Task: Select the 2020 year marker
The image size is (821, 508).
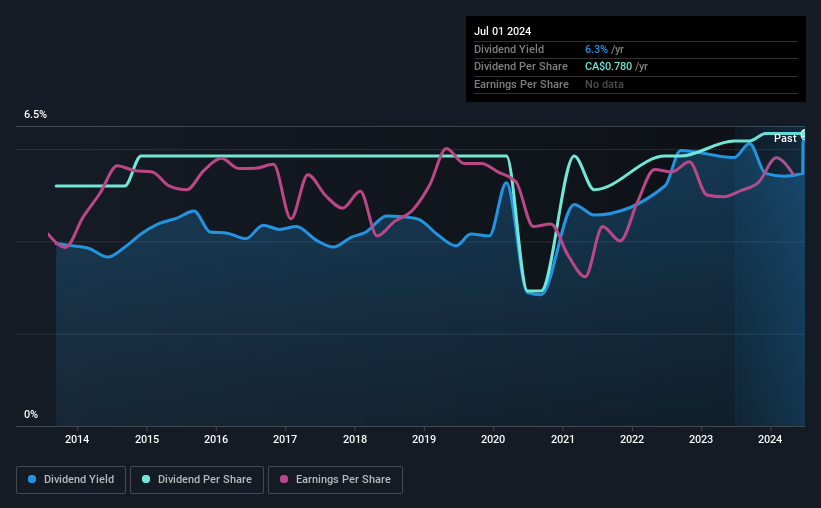Action: 493,439
